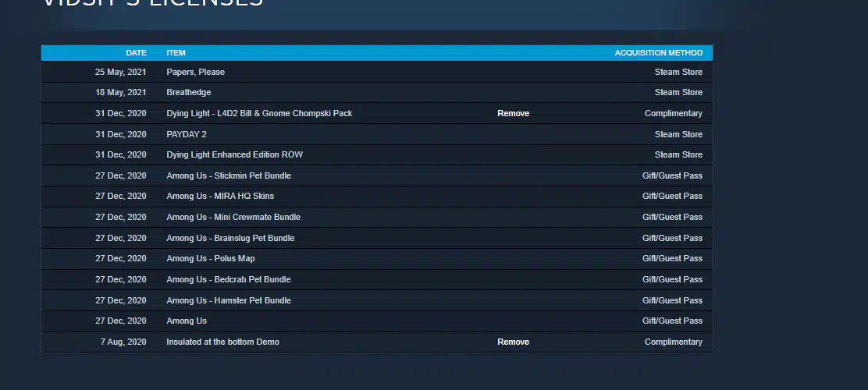Click Steam Store in Dying Light Enhanced row

[678, 155]
